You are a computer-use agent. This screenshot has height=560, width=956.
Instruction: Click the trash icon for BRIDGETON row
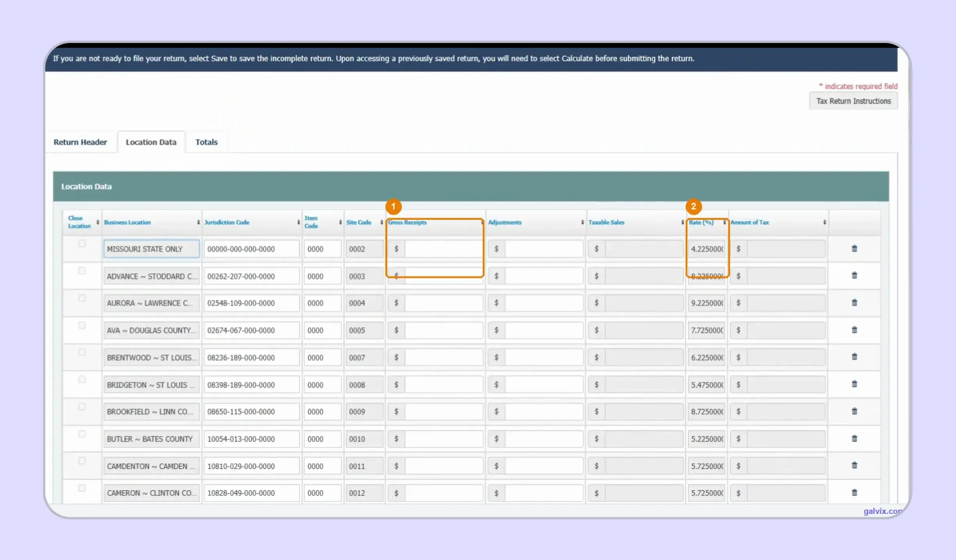point(854,384)
